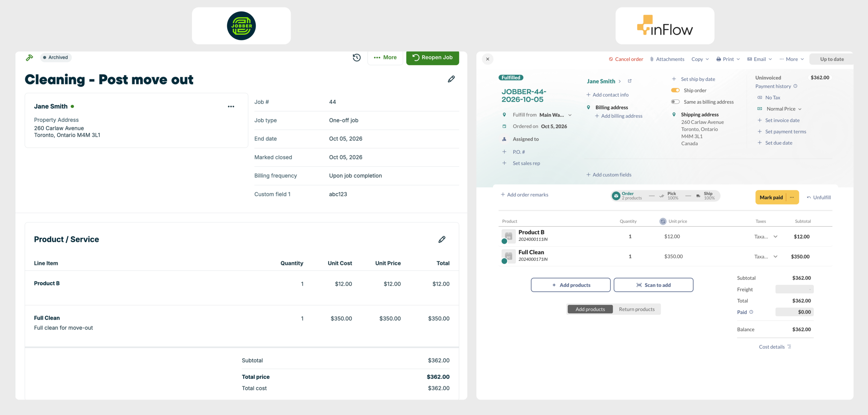Open the Normal Price dropdown

[x=784, y=109]
